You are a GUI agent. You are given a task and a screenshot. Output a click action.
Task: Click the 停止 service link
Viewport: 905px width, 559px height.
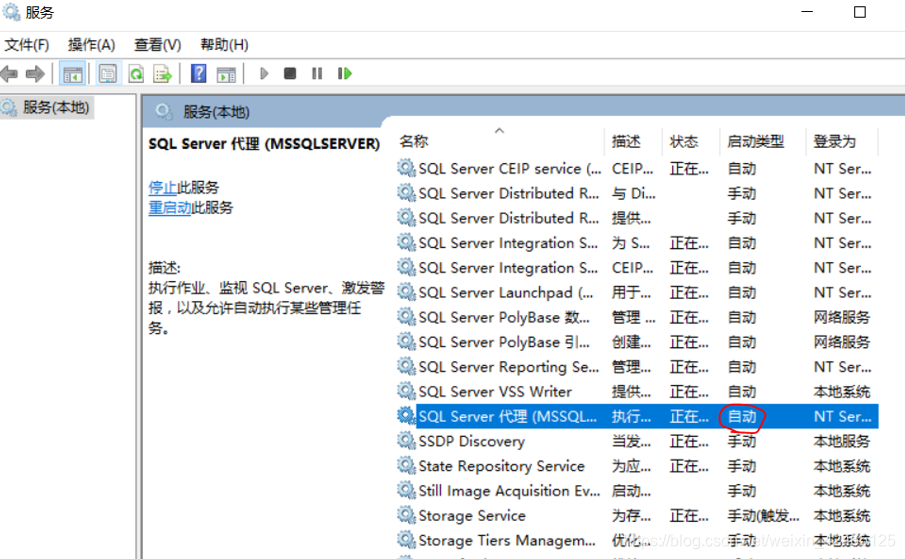point(163,187)
